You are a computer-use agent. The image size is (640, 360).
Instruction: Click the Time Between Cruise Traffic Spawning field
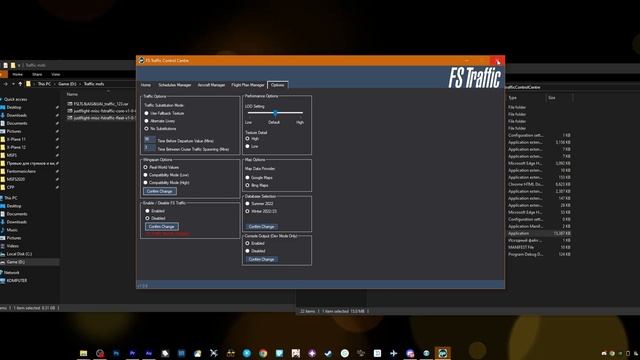[149, 148]
